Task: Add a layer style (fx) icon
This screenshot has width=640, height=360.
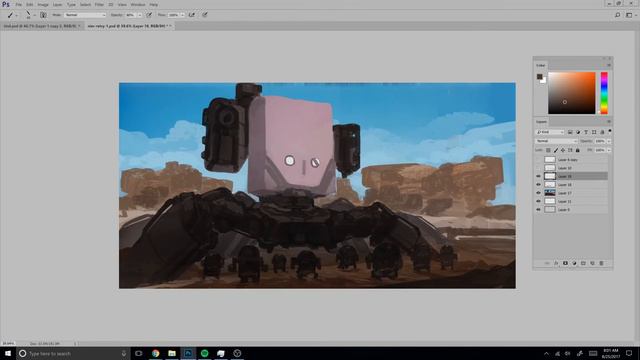Action: (x=556, y=264)
